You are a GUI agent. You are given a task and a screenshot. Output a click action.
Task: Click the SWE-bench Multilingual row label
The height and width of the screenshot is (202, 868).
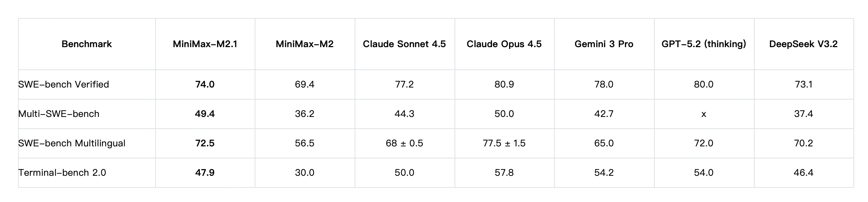point(72,143)
